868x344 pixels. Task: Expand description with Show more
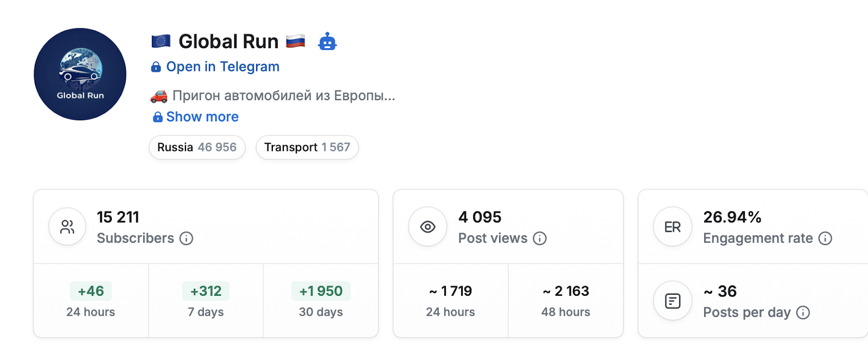coord(202,117)
